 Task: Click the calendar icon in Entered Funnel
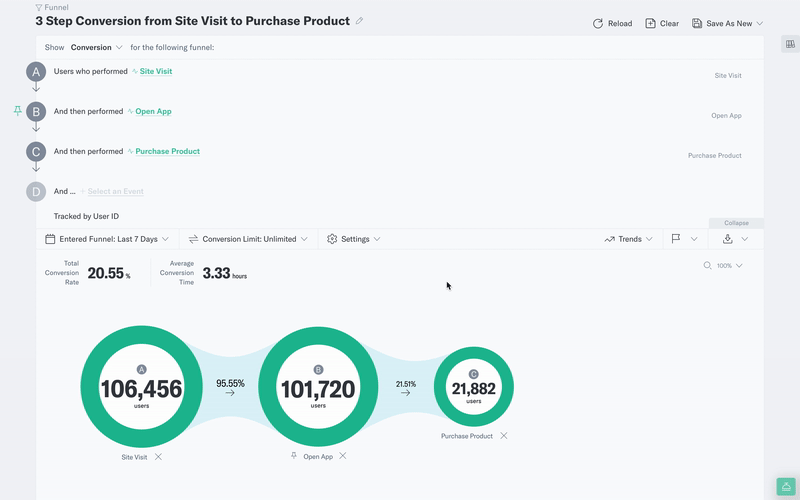(x=50, y=239)
